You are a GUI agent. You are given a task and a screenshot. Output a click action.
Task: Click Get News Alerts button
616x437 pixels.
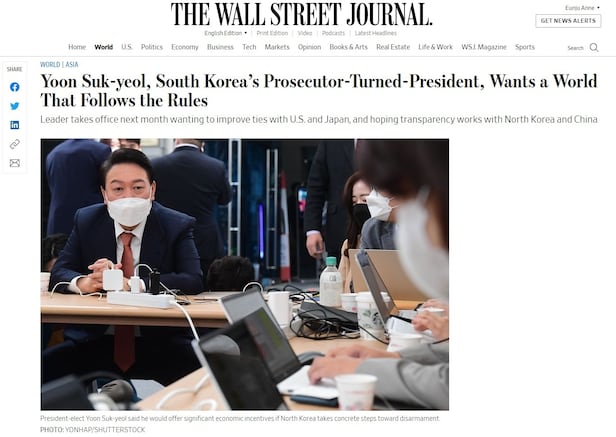(568, 21)
